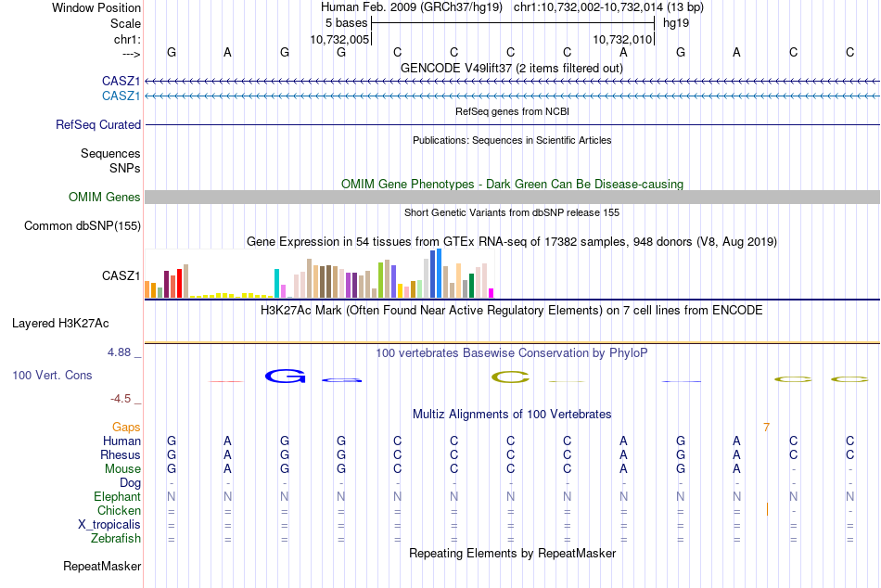Select the Mouse alignment row label
This screenshot has width=881, height=588.
pyautogui.click(x=122, y=469)
